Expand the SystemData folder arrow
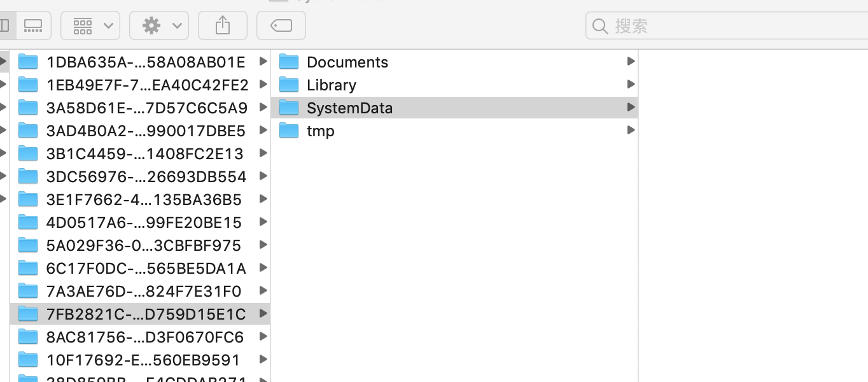The image size is (868, 382). coord(631,108)
